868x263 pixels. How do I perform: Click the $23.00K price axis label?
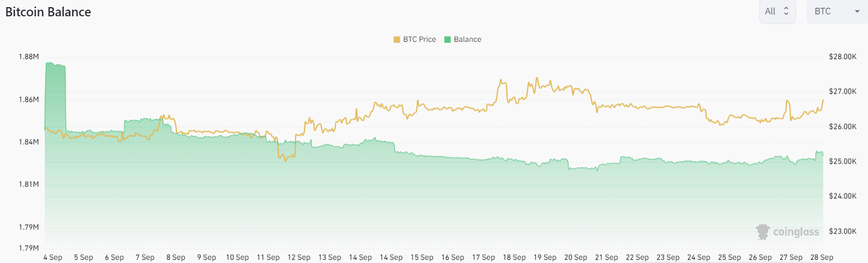[843, 231]
